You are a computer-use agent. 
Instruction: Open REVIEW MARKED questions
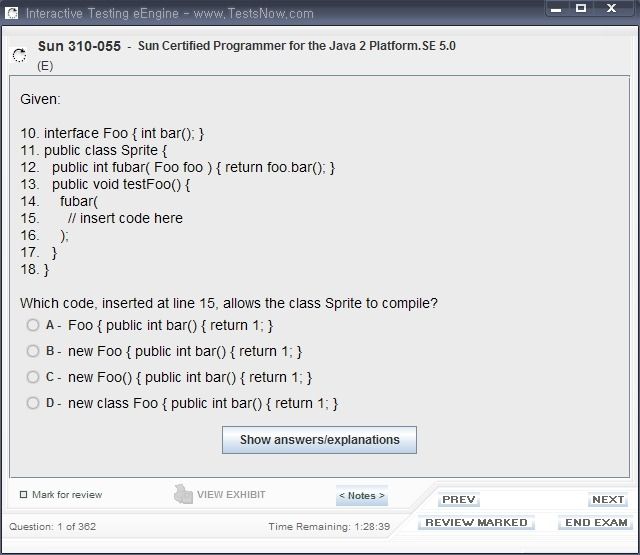(476, 523)
